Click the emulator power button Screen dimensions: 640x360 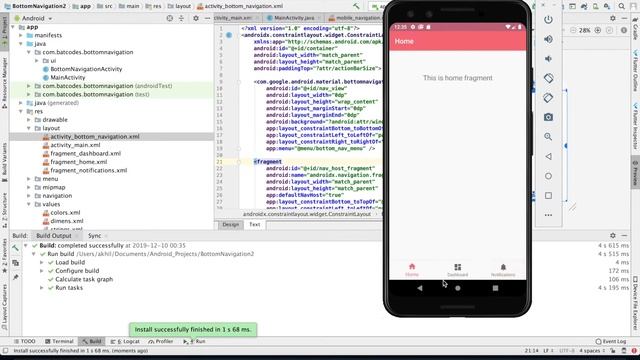548,20
